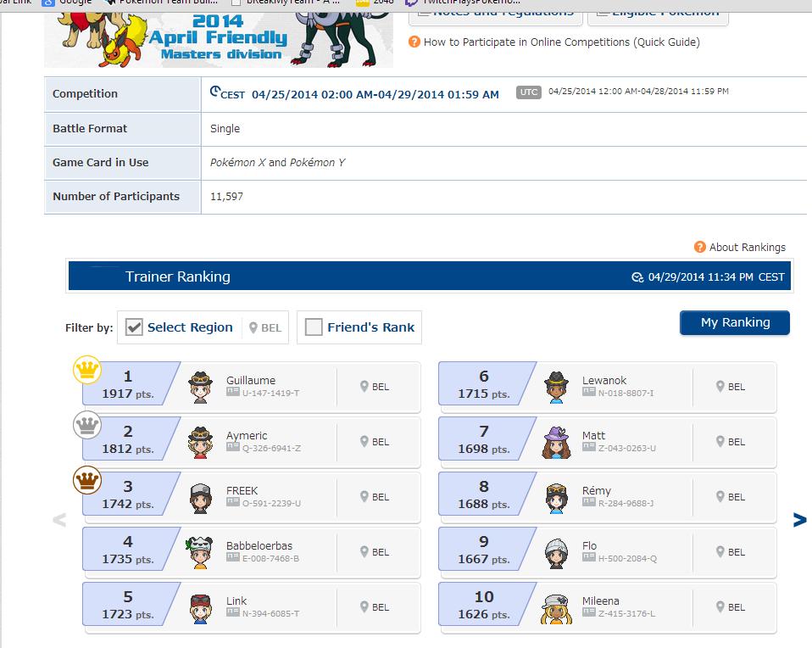Click the Pokémon X and Pokémon Y text
This screenshot has width=812, height=648.
277,162
